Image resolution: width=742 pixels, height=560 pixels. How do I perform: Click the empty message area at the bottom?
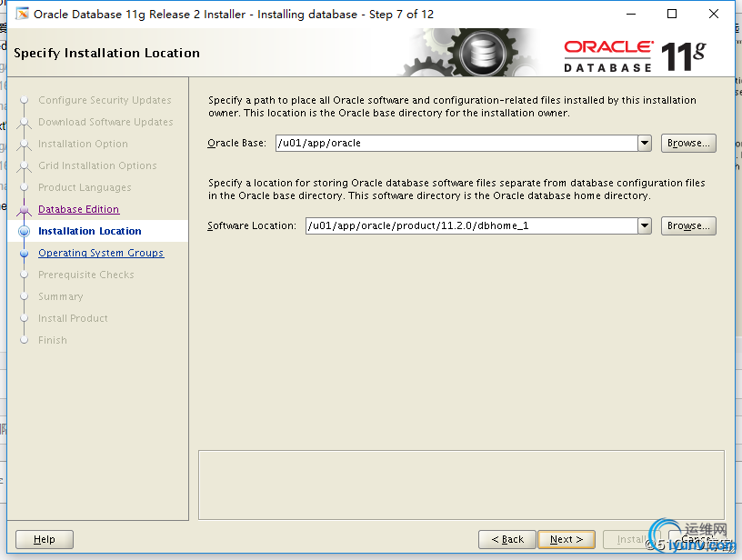pos(461,485)
